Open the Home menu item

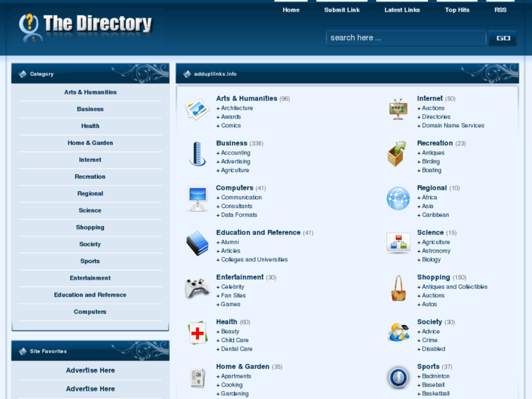291,10
